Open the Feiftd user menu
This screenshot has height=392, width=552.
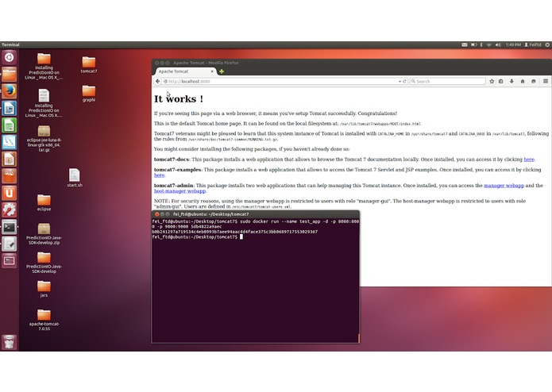533,44
